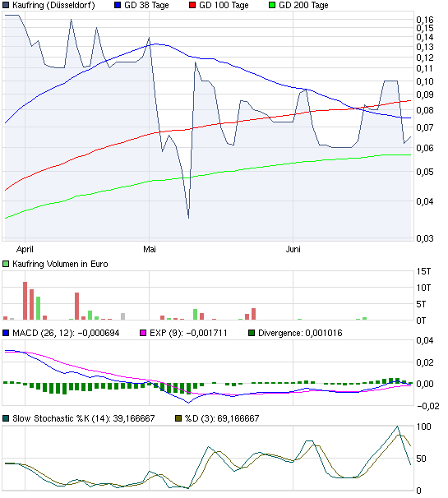The height and width of the screenshot is (498, 448).
Task: Click the 'Divergence: 0,001016' label
Action: (x=300, y=333)
